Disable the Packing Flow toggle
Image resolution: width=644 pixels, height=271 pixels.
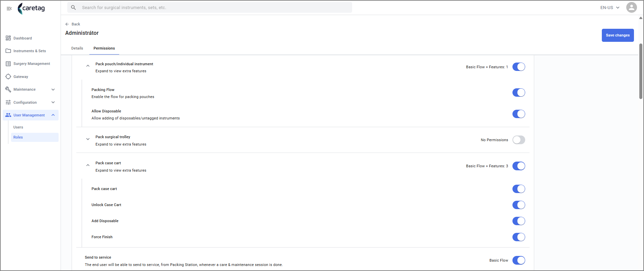tap(518, 92)
